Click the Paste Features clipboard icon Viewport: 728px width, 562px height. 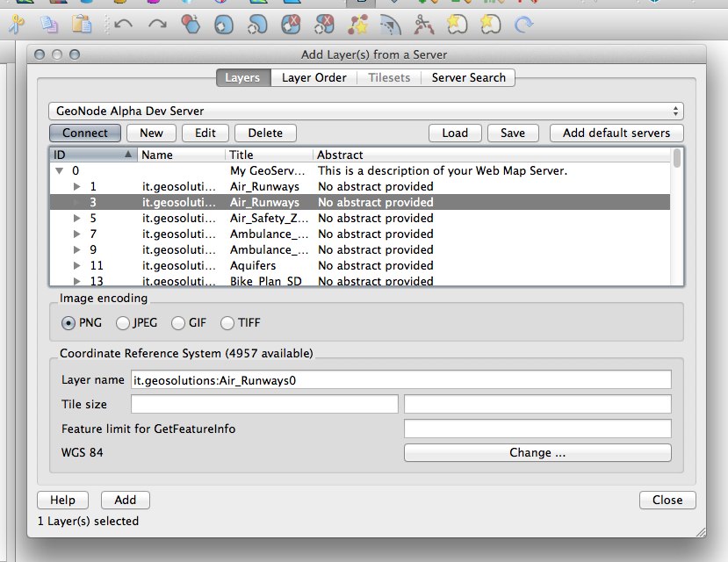82,24
